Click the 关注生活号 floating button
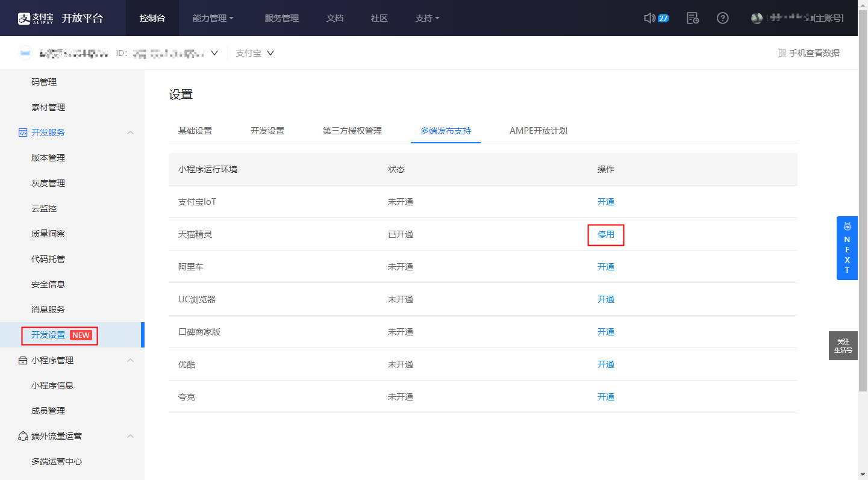Image resolution: width=868 pixels, height=480 pixels. tap(843, 346)
